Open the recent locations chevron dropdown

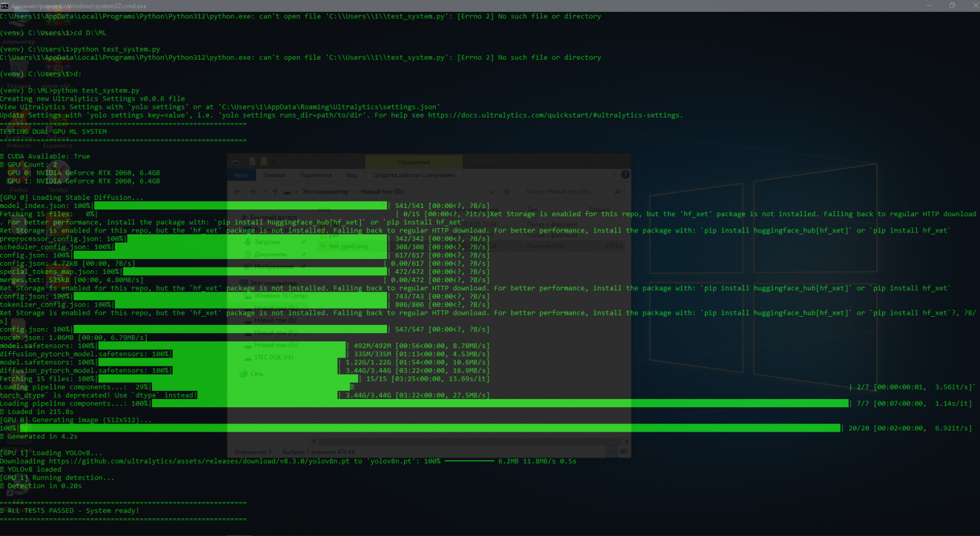tap(263, 192)
